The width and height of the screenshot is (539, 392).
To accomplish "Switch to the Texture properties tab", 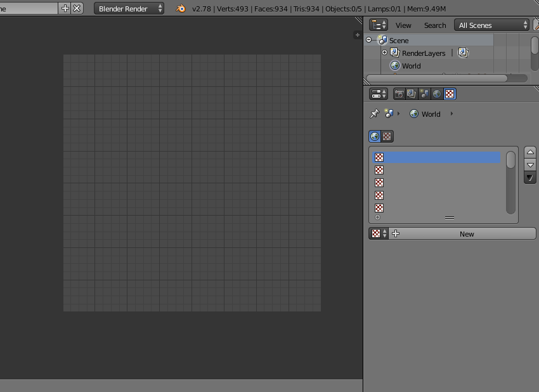I will coord(450,94).
